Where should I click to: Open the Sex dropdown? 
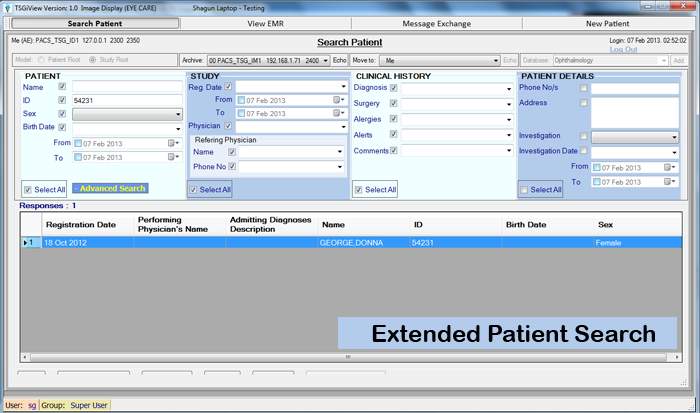127,114
